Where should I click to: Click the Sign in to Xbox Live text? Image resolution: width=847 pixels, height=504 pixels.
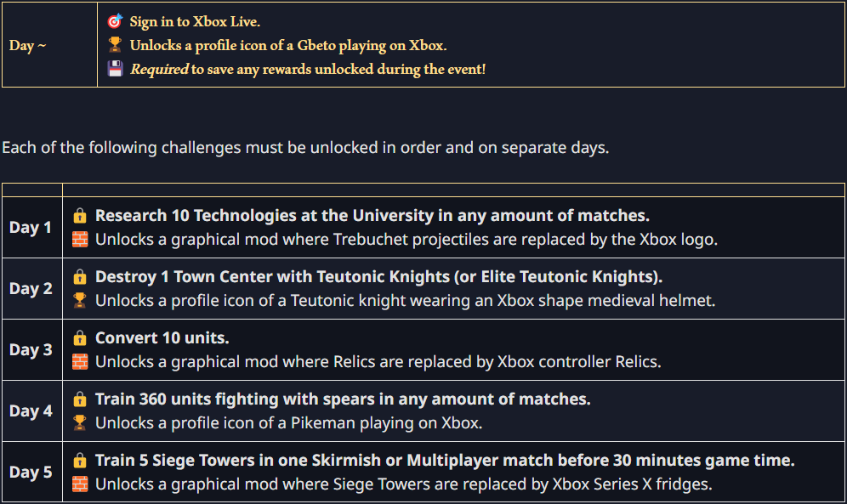[195, 21]
